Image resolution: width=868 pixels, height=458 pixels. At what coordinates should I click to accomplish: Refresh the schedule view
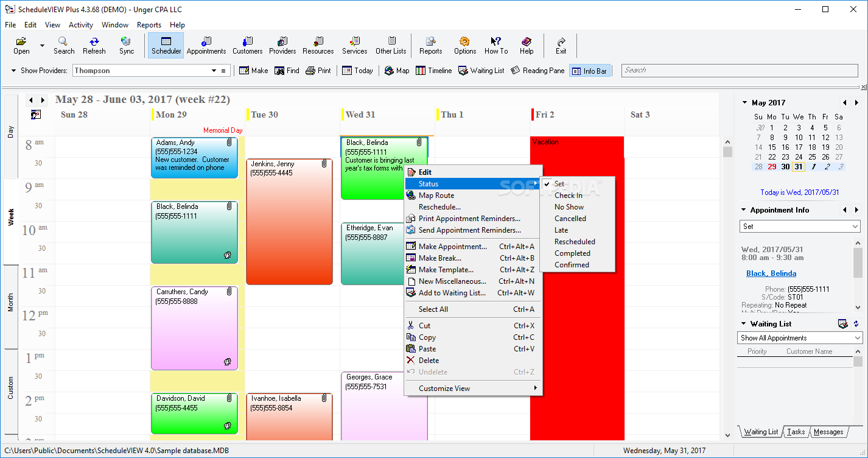tap(94, 46)
